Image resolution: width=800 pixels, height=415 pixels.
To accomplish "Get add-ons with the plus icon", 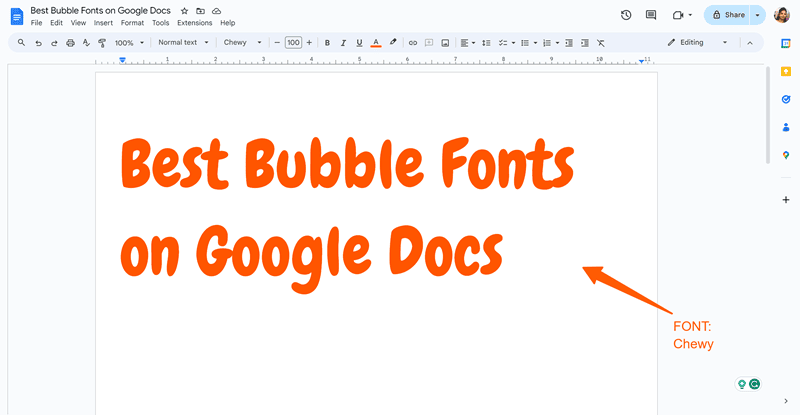I will [786, 200].
